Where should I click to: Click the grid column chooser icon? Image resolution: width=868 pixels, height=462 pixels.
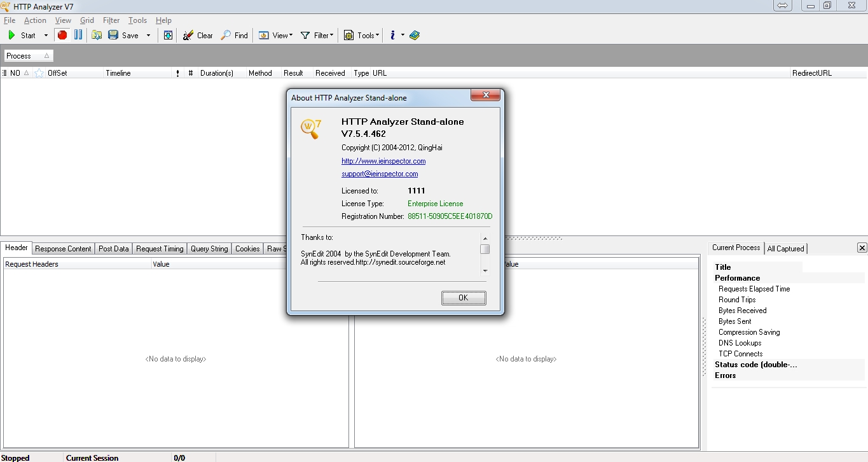[x=4, y=73]
